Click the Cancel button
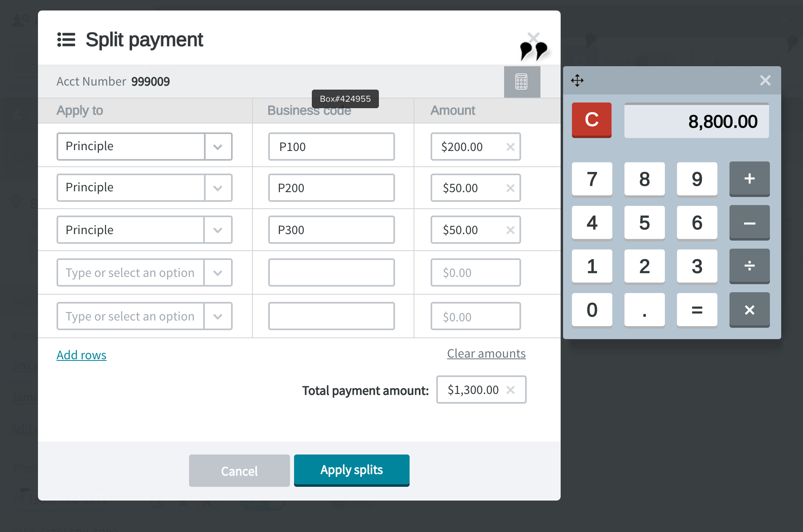The width and height of the screenshot is (803, 532). point(239,470)
